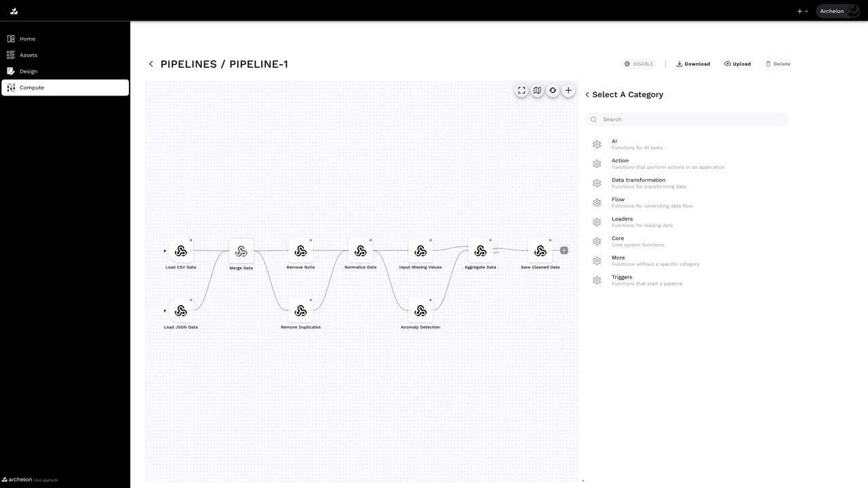Open the Design section in the sidebar

point(28,71)
